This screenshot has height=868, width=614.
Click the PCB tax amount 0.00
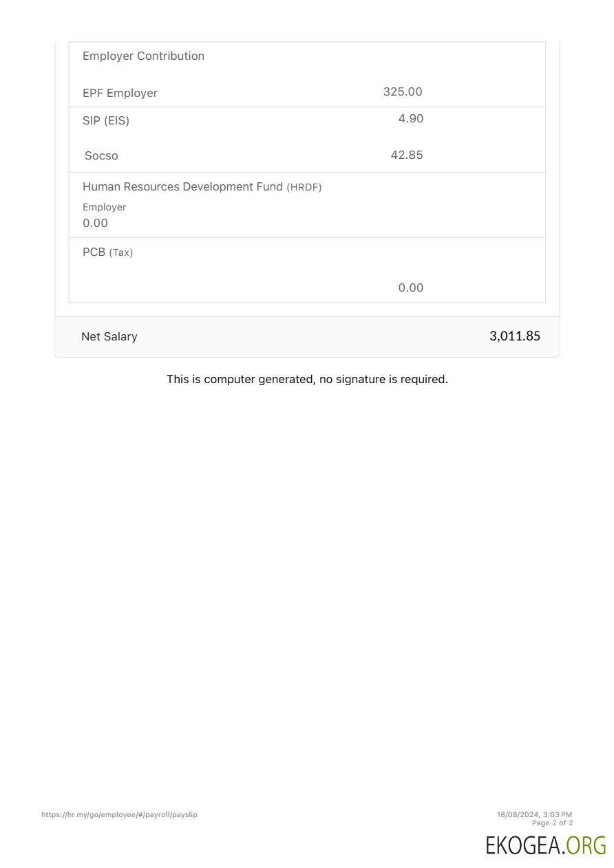(410, 288)
